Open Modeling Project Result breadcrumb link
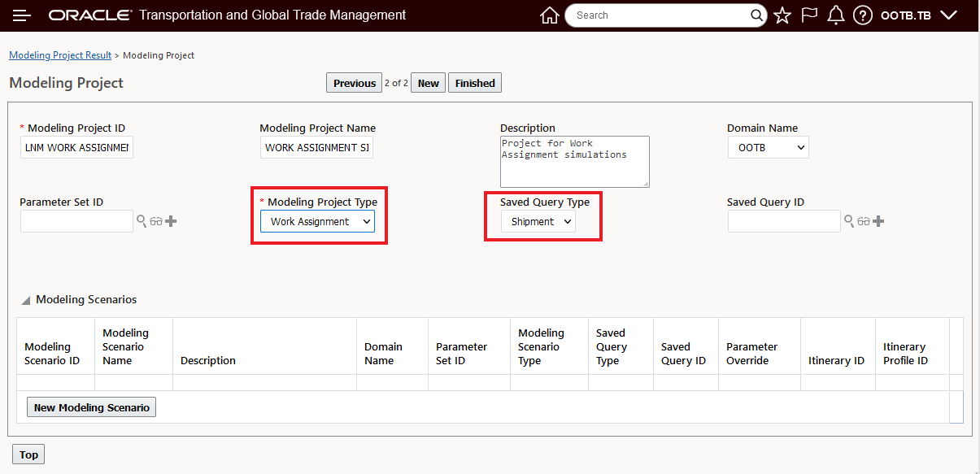This screenshot has width=980, height=474. [60, 55]
